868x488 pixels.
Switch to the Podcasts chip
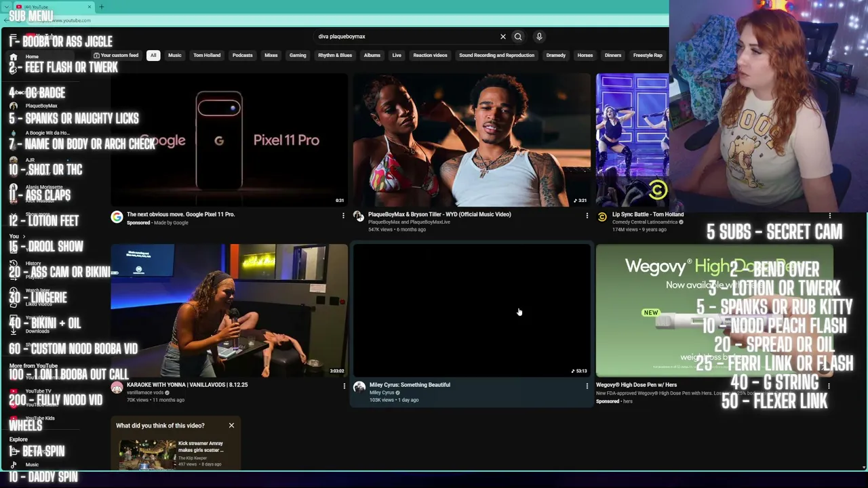pyautogui.click(x=242, y=56)
